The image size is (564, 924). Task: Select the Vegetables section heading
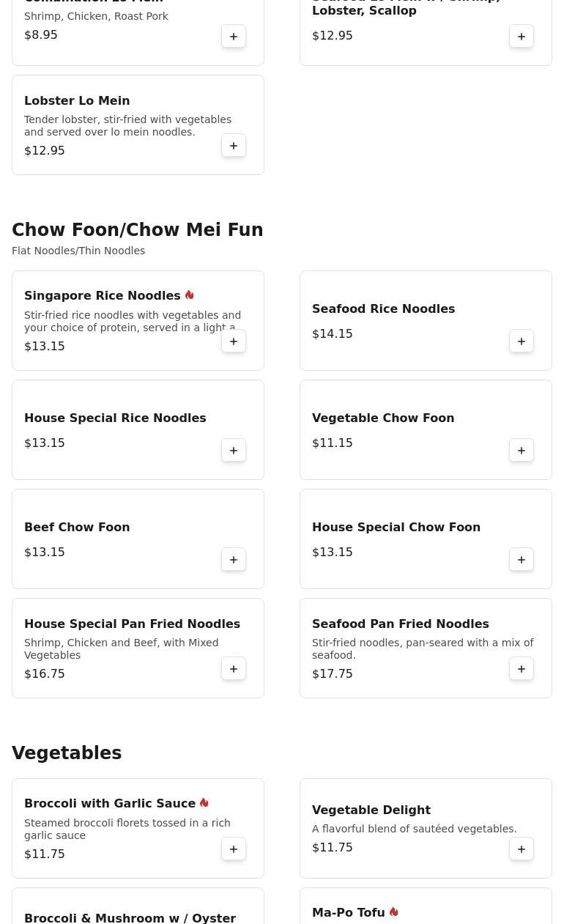[67, 753]
